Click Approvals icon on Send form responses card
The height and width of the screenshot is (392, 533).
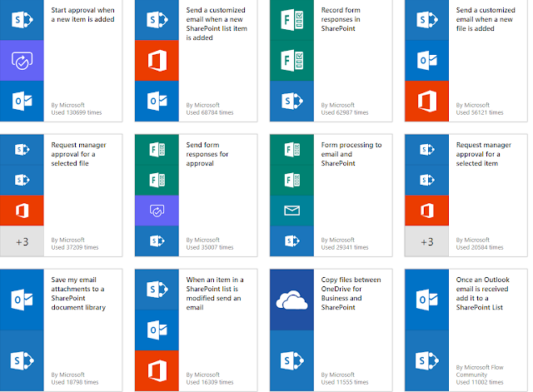157,211
